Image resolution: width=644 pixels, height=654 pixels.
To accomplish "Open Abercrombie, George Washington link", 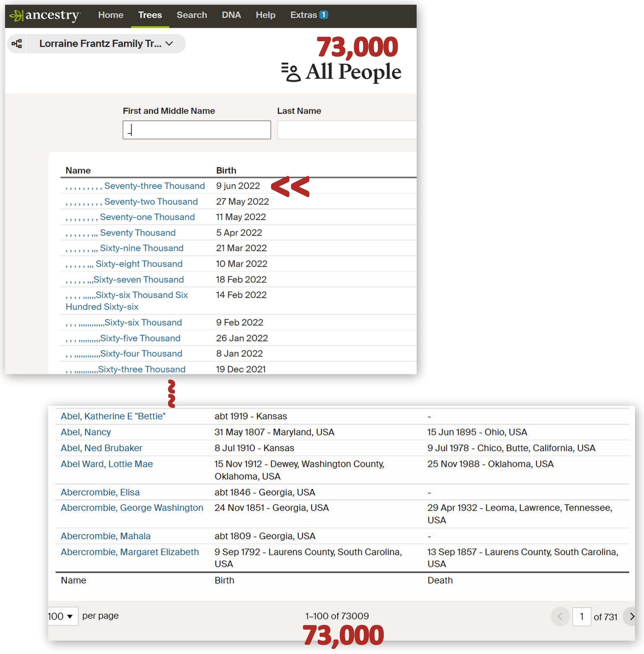I will click(132, 508).
